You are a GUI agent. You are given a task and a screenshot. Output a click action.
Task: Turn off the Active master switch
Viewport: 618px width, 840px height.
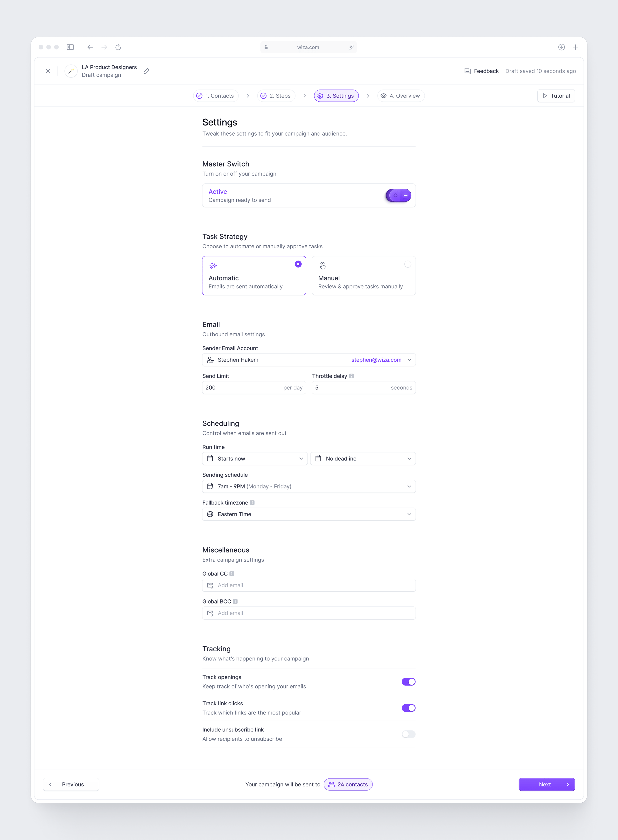pos(398,195)
